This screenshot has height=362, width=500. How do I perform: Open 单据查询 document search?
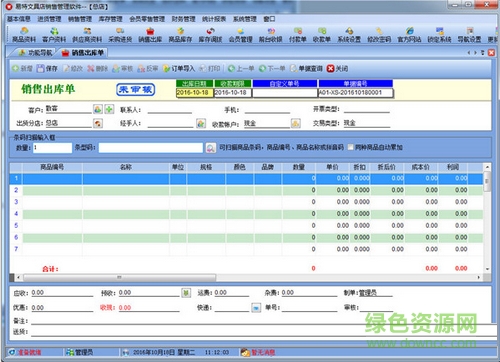[x=306, y=68]
